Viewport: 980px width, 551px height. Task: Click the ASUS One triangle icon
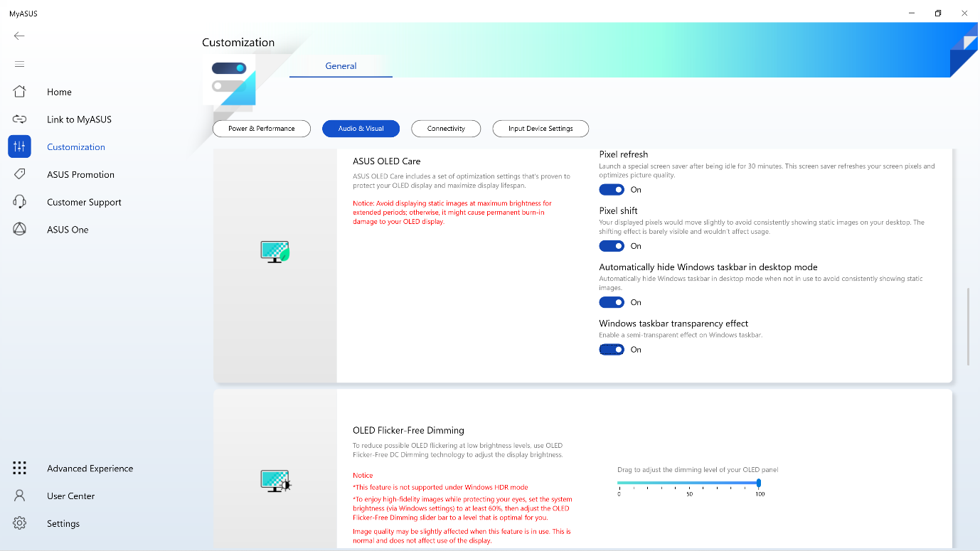[19, 229]
